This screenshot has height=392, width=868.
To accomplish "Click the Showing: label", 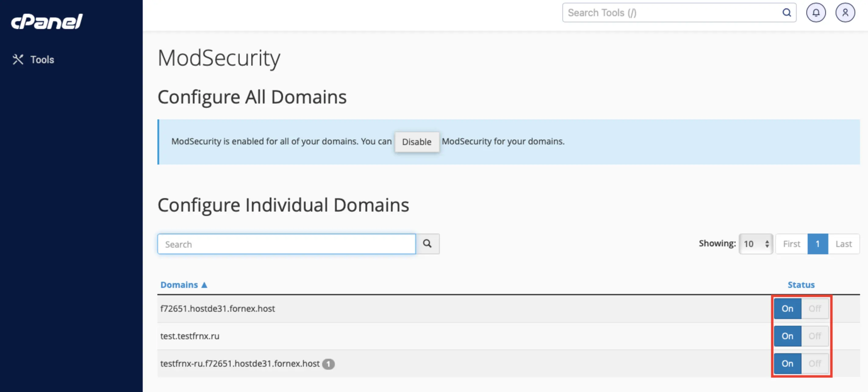I will pos(717,244).
